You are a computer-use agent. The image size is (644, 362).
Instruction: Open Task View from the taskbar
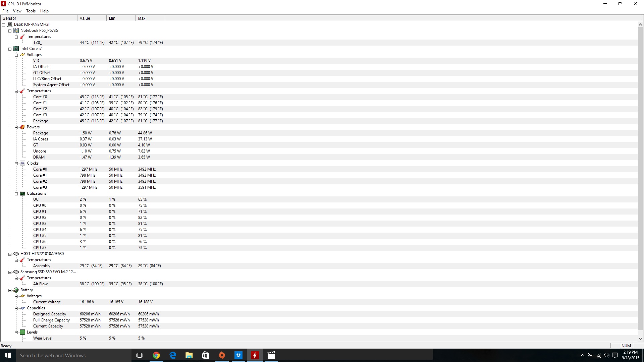(140, 355)
